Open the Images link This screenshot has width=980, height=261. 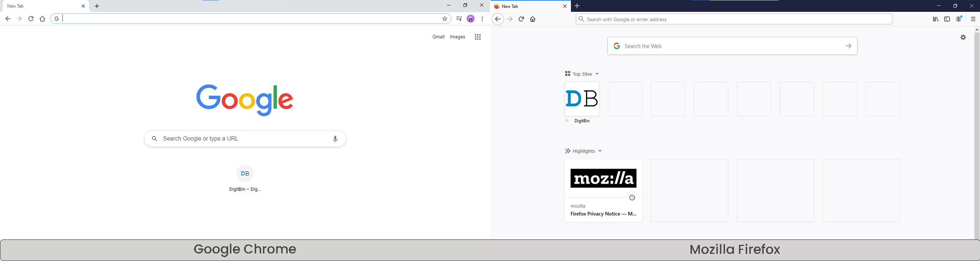[x=458, y=37]
